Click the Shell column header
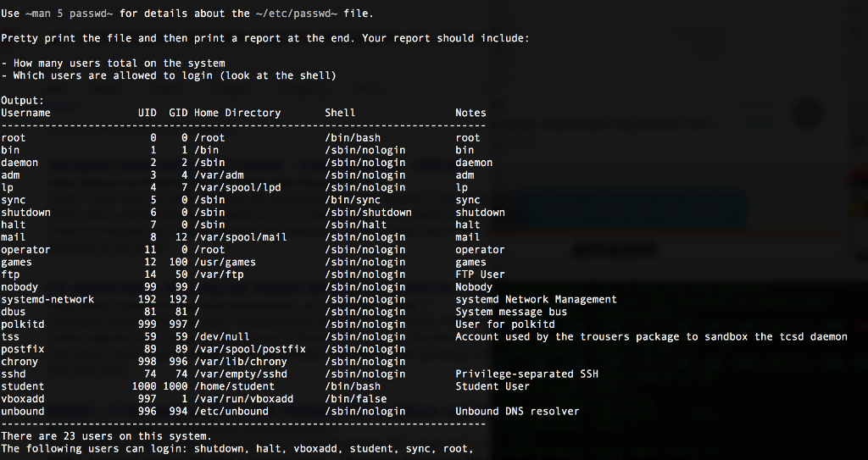The height and width of the screenshot is (460, 868). click(340, 113)
